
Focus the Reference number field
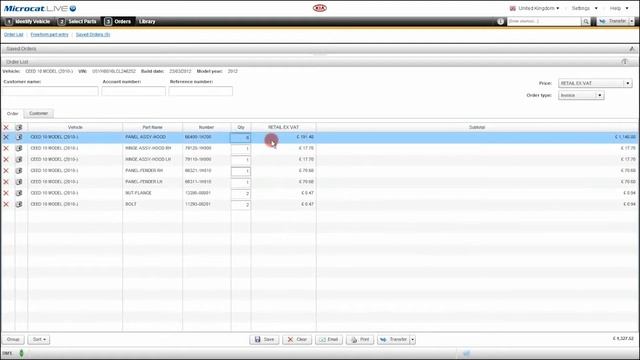pyautogui.click(x=201, y=91)
